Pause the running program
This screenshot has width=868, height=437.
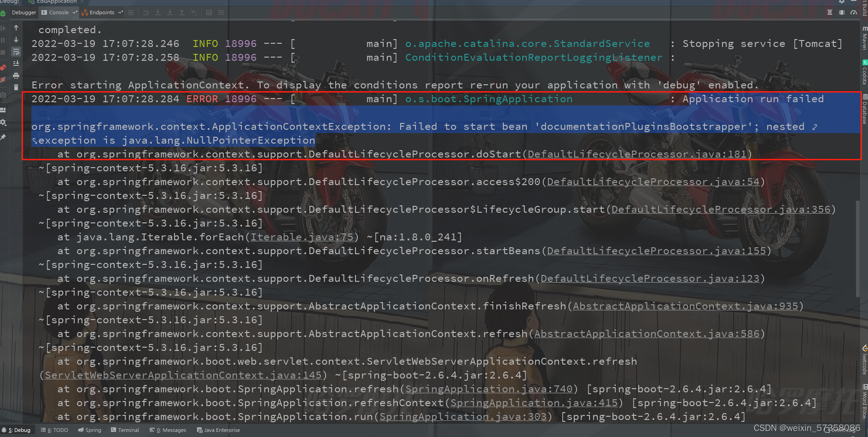4,39
